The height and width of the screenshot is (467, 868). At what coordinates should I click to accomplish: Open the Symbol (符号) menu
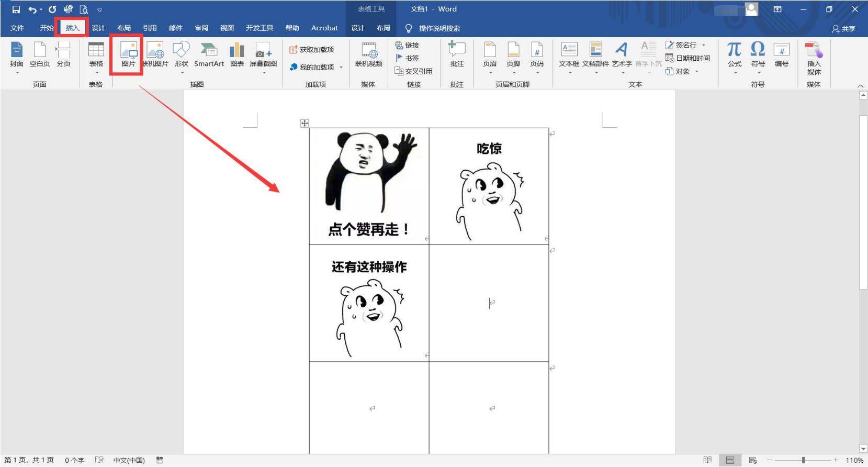(x=758, y=58)
